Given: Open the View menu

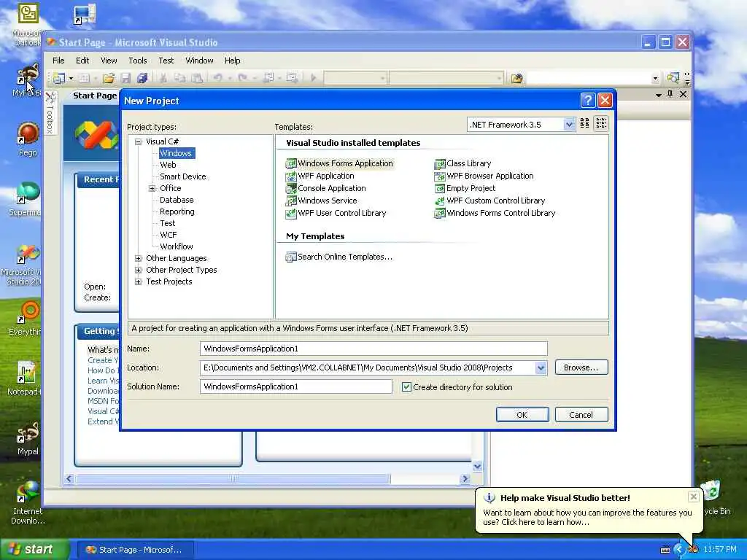Looking at the screenshot, I should click(109, 61).
